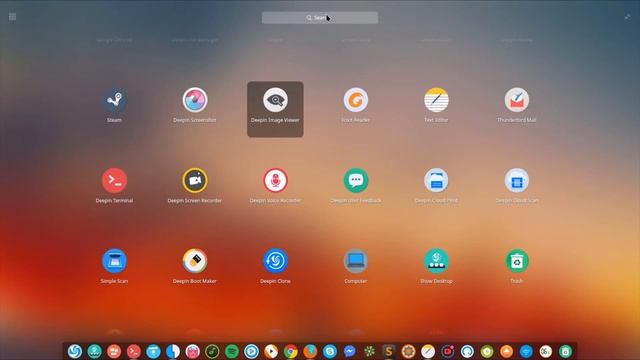640x360 pixels.
Task: Open the pink Deepin Store icon in dock
Action: (x=192, y=351)
